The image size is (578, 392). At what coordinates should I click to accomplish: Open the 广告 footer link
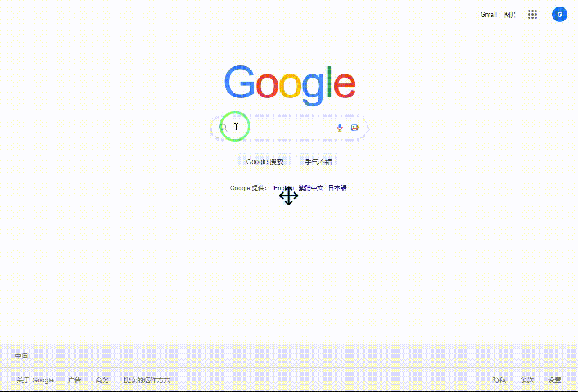[74, 380]
